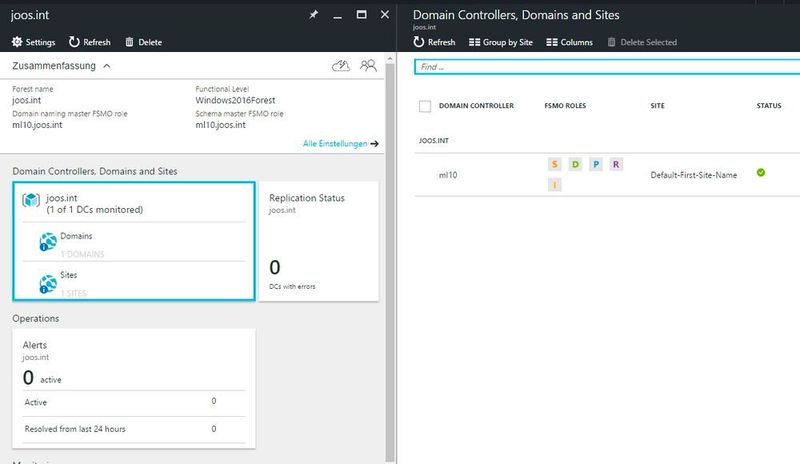This screenshot has height=464, width=800.
Task: Open the Alerts tile
Action: pyautogui.click(x=134, y=388)
